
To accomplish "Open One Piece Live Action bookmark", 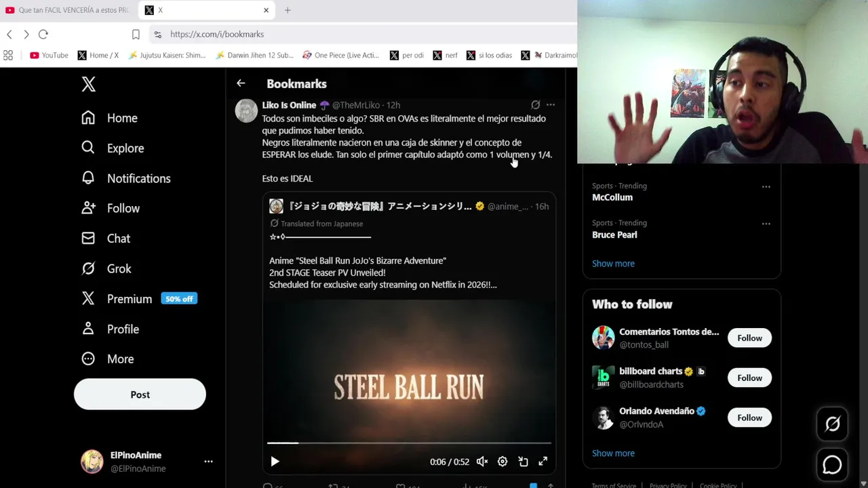I will pyautogui.click(x=341, y=55).
